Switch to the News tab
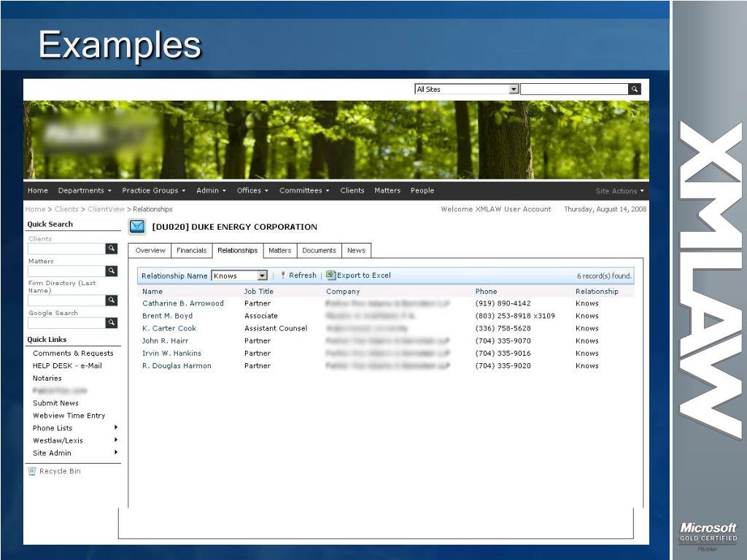 [x=356, y=251]
